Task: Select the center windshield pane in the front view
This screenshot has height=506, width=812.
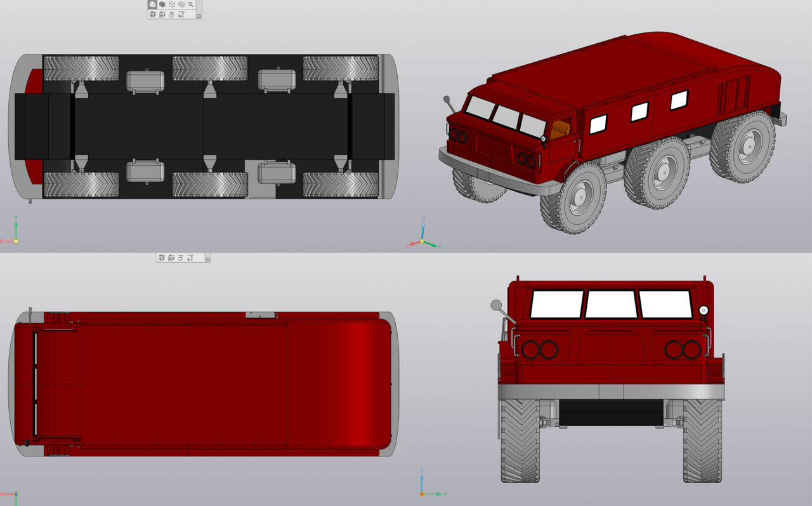Action: (611, 304)
